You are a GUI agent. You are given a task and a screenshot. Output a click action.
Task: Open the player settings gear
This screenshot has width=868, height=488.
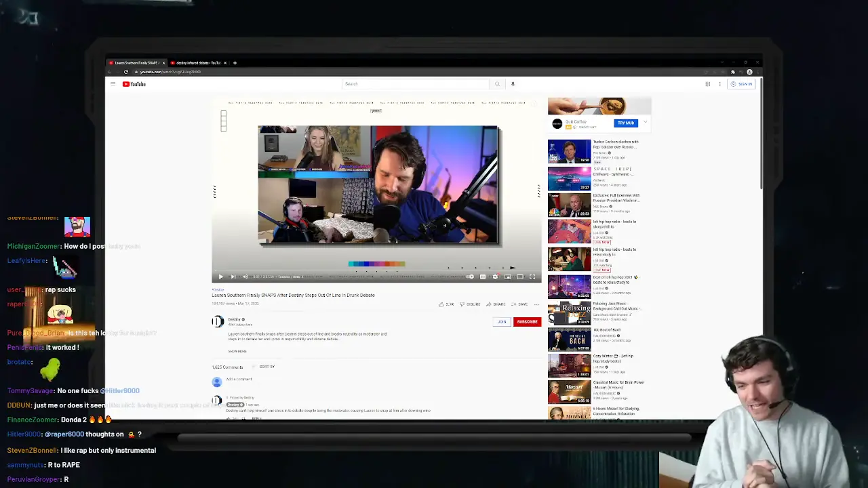click(495, 277)
